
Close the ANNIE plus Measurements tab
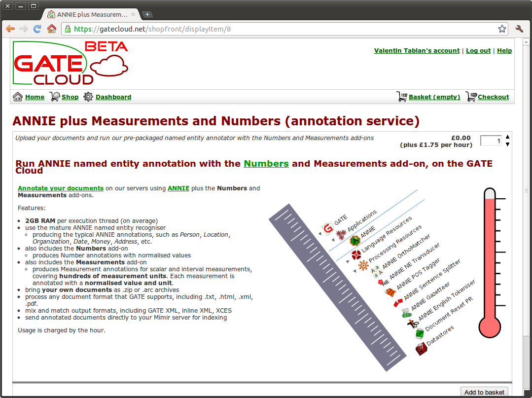133,14
